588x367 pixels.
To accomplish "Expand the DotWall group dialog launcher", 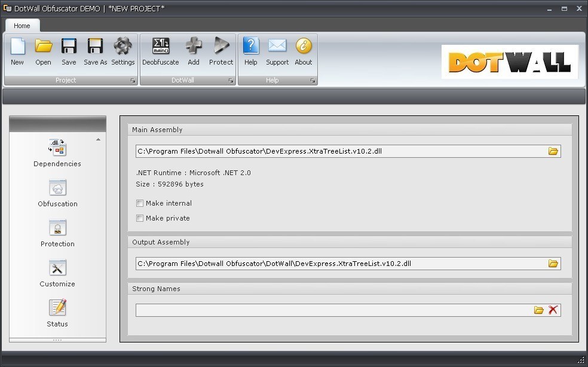I will [x=231, y=80].
